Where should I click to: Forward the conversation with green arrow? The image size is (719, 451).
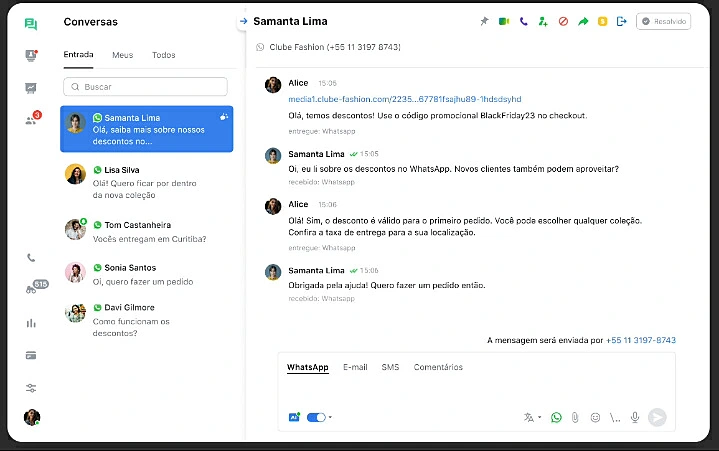(583, 21)
